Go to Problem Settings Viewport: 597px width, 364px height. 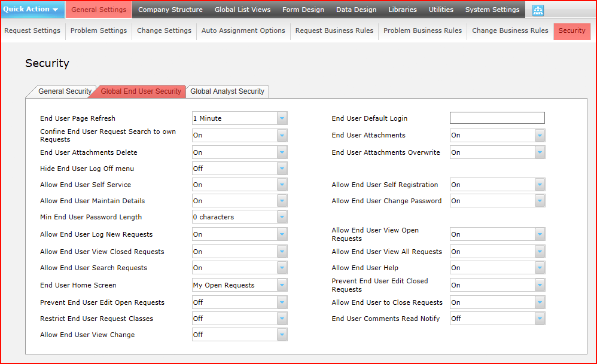[x=99, y=31]
